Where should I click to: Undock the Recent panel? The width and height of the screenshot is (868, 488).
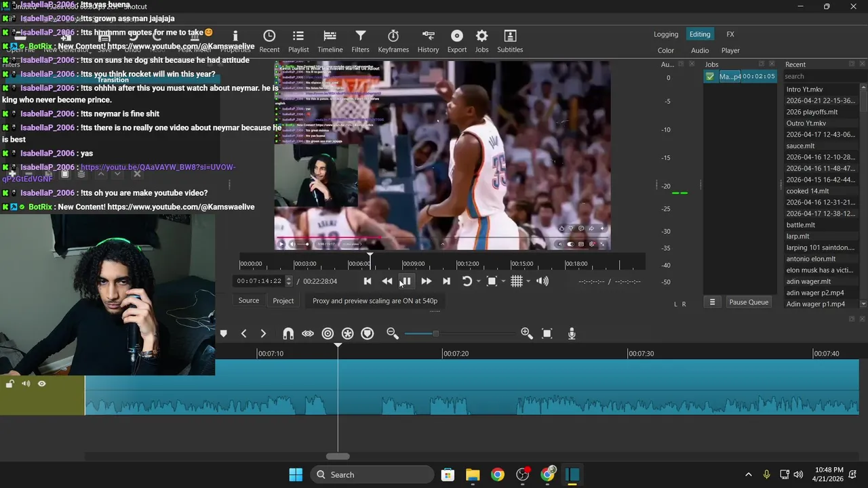[x=853, y=64]
